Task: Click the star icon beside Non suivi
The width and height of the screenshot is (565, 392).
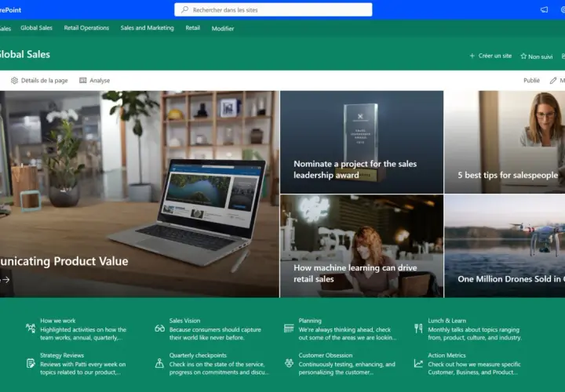Action: pyautogui.click(x=523, y=56)
